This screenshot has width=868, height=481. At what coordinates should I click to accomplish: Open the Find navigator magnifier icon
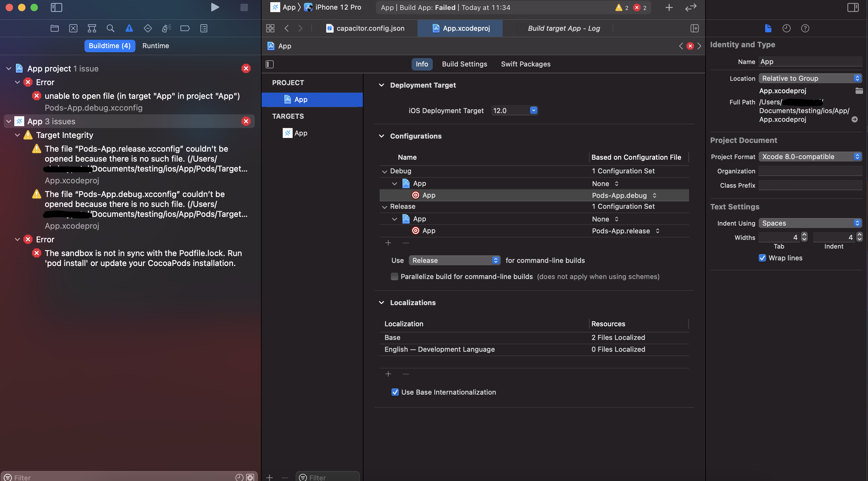point(110,28)
